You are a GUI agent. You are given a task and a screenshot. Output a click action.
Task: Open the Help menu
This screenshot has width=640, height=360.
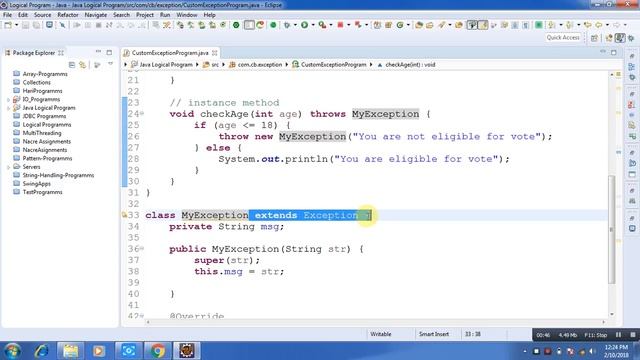click(x=209, y=15)
